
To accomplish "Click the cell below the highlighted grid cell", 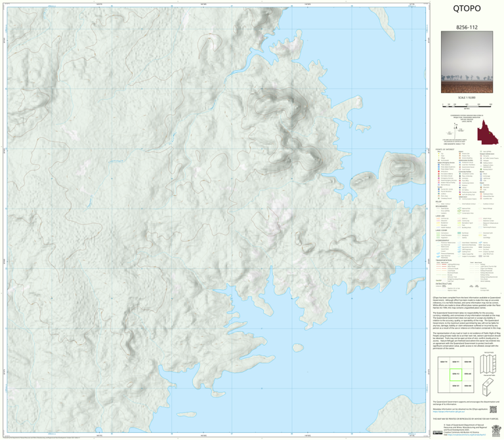I will click(x=456, y=387).
